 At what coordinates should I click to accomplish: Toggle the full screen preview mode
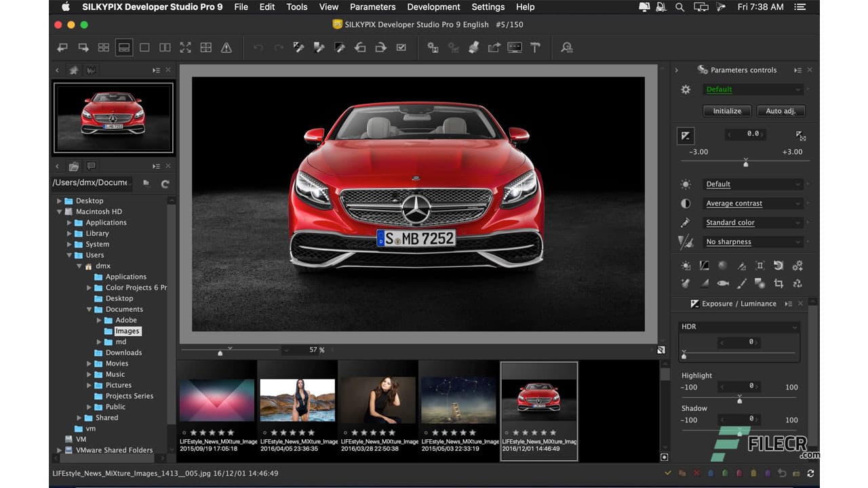(x=185, y=47)
